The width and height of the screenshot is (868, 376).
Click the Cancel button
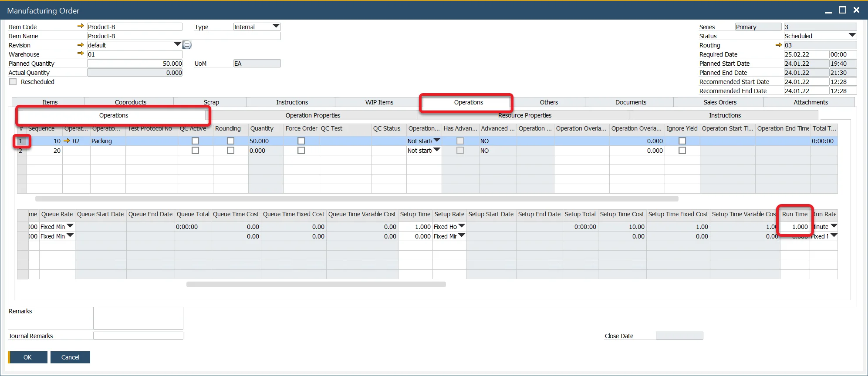pyautogui.click(x=70, y=357)
